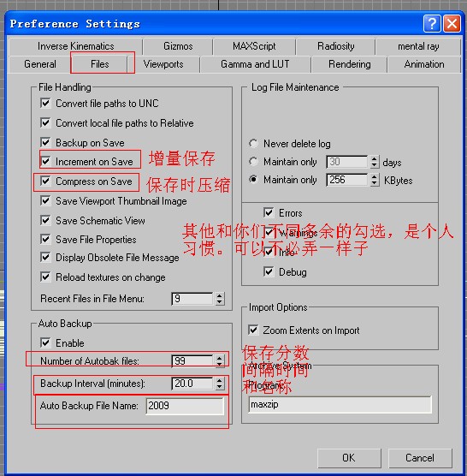Viewport: 467px width, 476px height.
Task: Disable Compress on Save checkbox
Action: pyautogui.click(x=45, y=181)
